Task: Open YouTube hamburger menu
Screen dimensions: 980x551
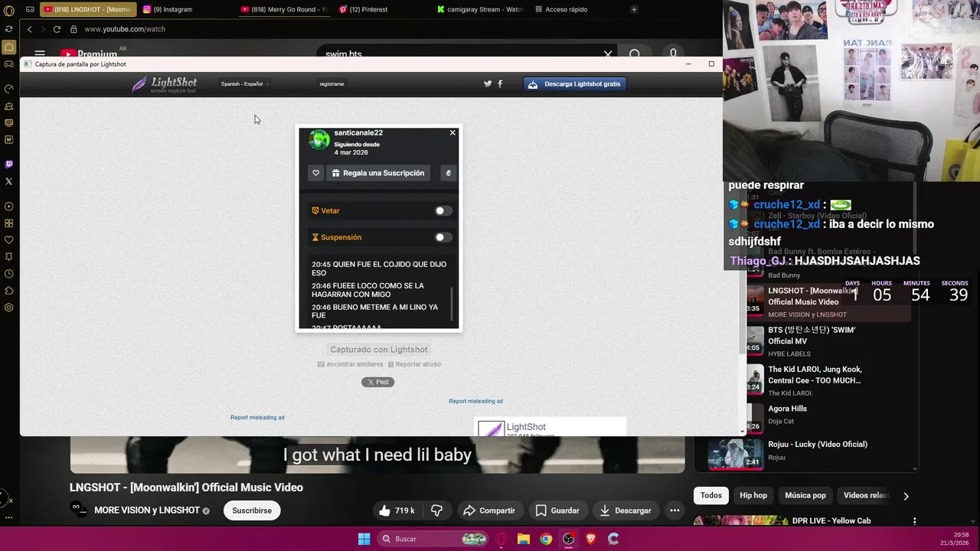Action: [40, 54]
